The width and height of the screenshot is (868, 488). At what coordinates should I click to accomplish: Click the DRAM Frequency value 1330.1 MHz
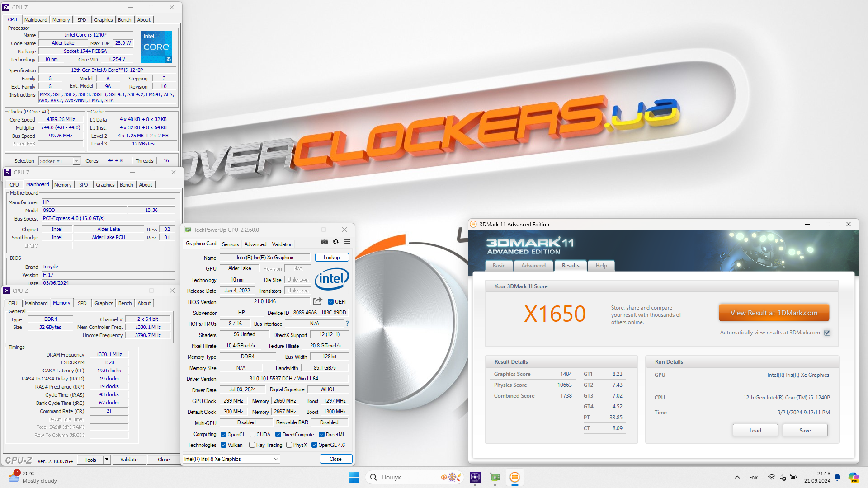(x=109, y=354)
